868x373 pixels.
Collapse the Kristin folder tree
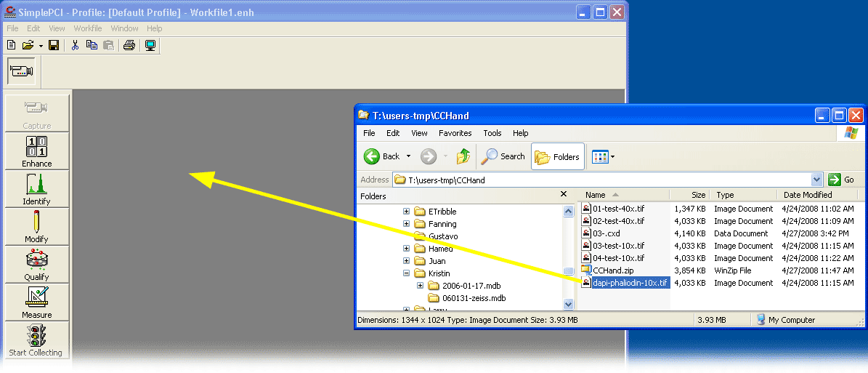(x=407, y=273)
